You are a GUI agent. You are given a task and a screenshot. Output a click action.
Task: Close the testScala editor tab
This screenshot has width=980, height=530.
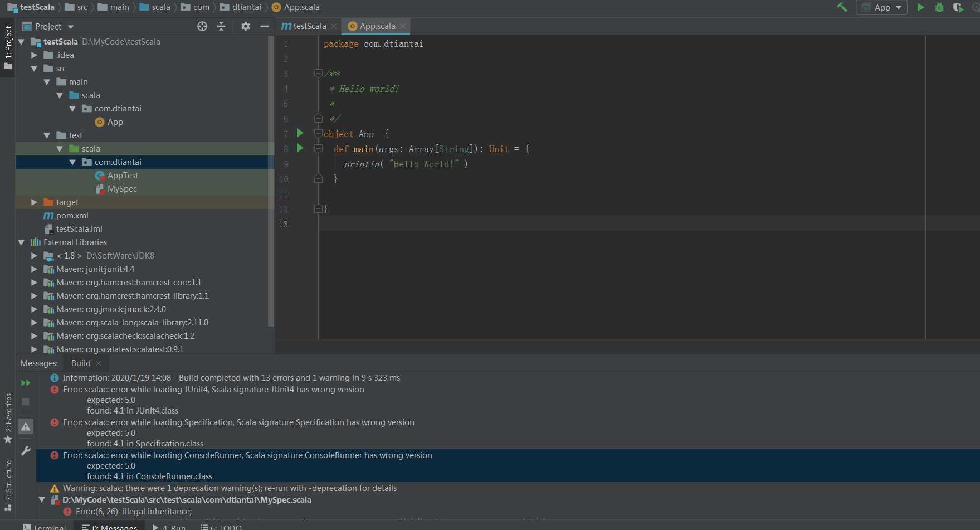(334, 26)
